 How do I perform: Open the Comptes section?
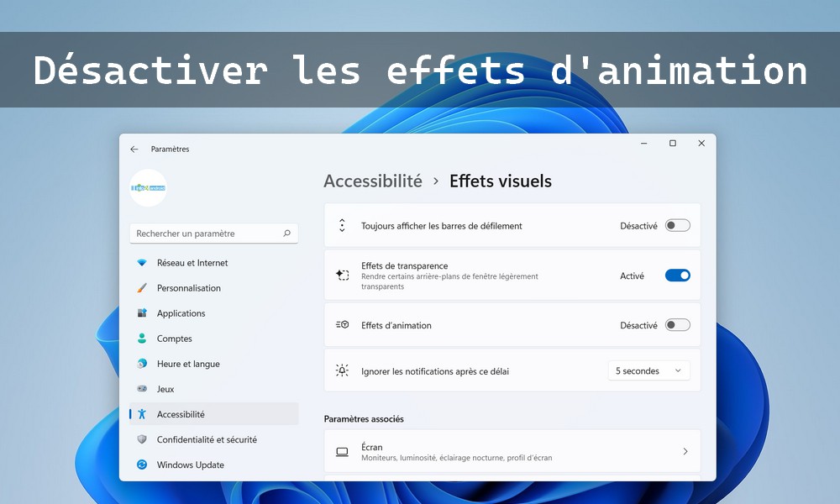pos(213,339)
